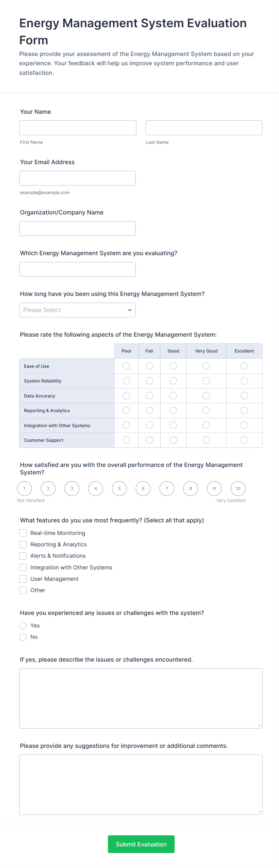
Task: Enable the Alerts & Notifications checkbox
Action: 23,556
